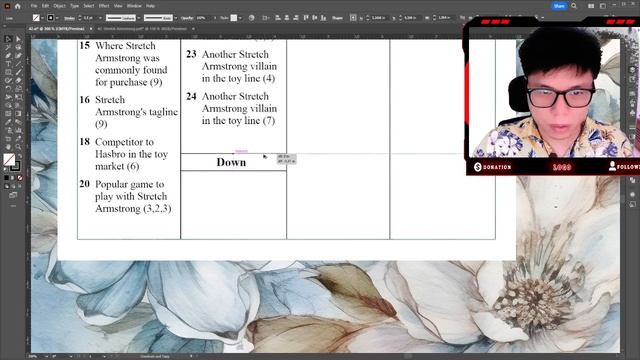Reset default fill and stroke

[5, 169]
